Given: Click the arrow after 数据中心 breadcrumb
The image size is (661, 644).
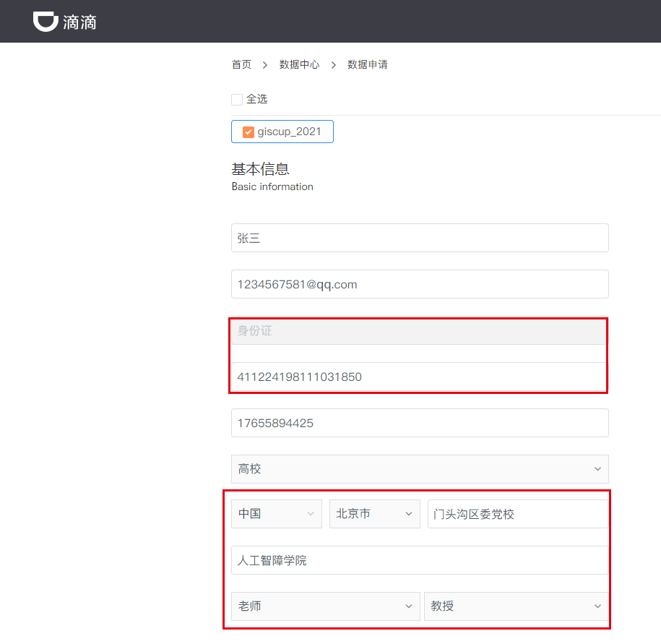Looking at the screenshot, I should [334, 65].
